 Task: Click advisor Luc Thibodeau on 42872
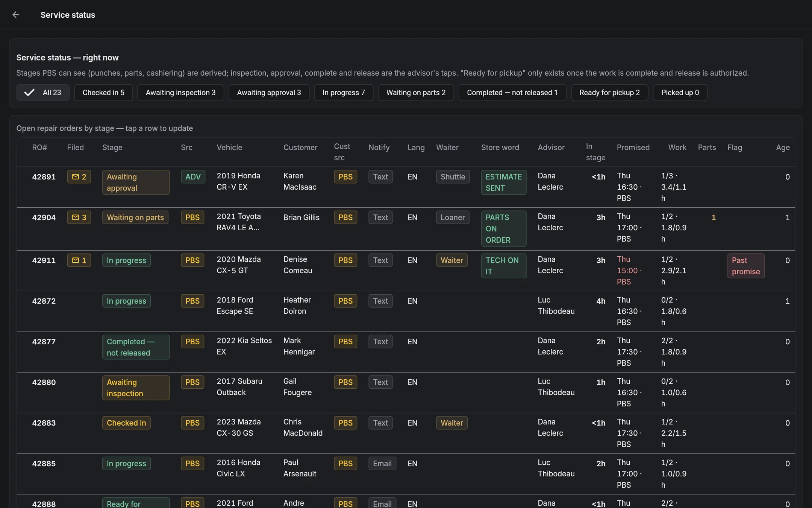click(556, 306)
